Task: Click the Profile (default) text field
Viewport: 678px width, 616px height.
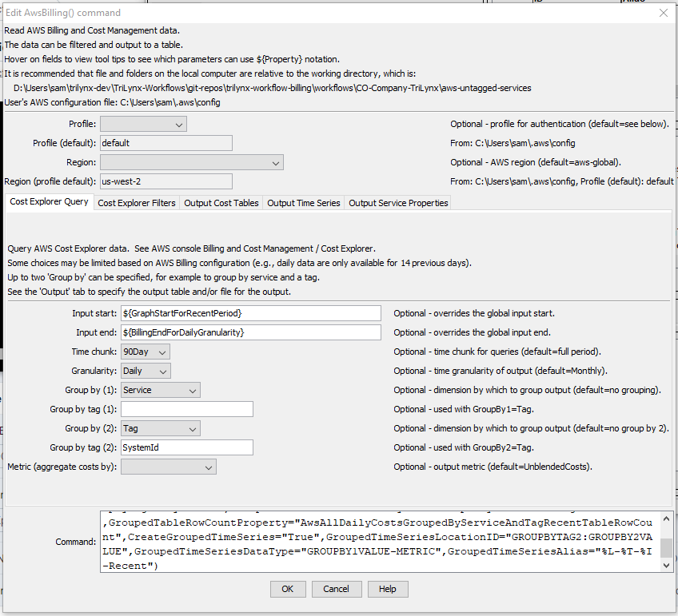Action: click(166, 144)
